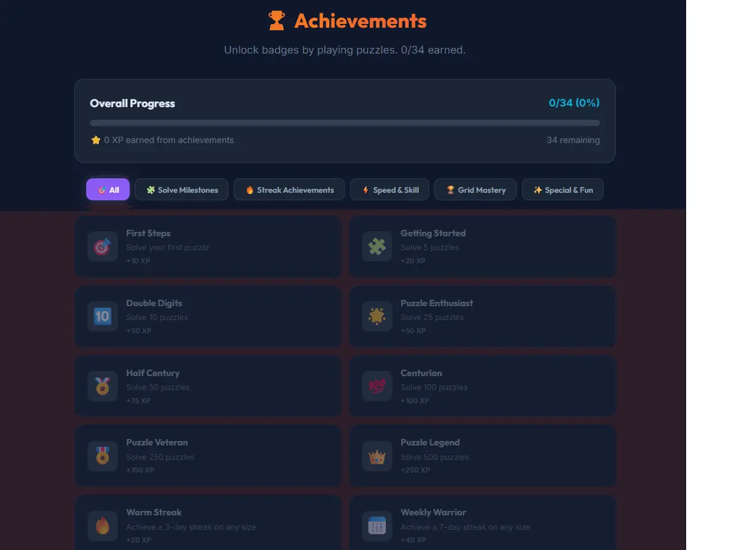The image size is (756, 550).
Task: Open the Streak Achievements filter
Action: (289, 190)
